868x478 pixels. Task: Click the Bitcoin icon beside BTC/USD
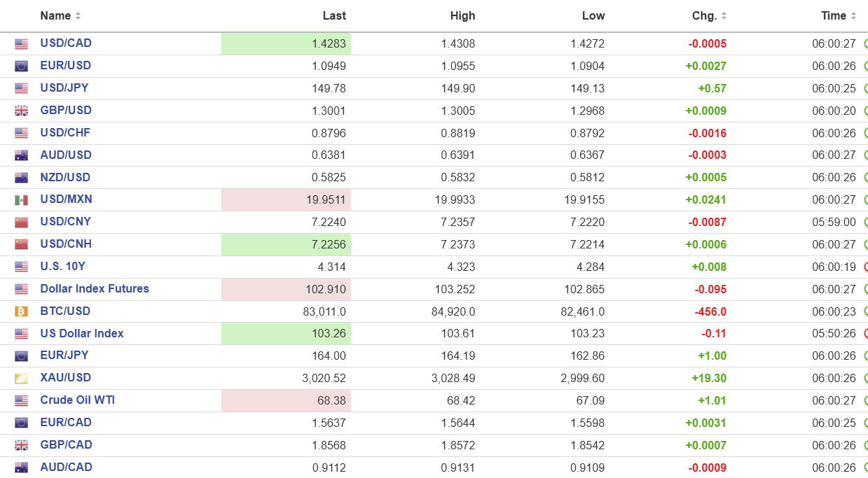point(21,311)
